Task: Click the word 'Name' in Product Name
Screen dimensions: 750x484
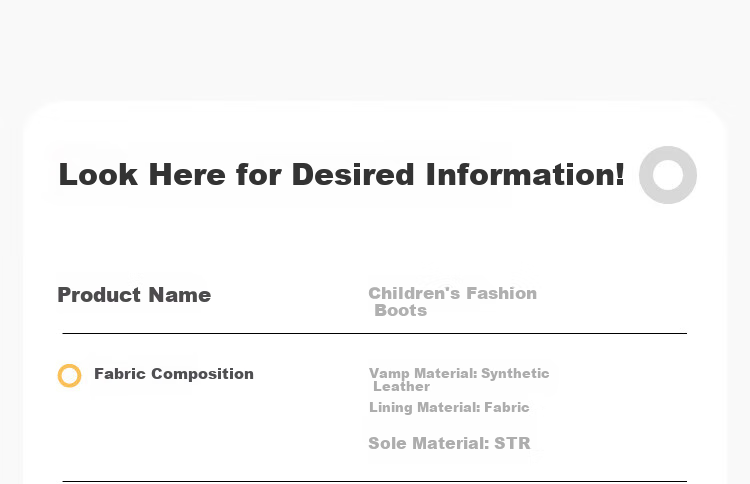Action: pos(180,295)
